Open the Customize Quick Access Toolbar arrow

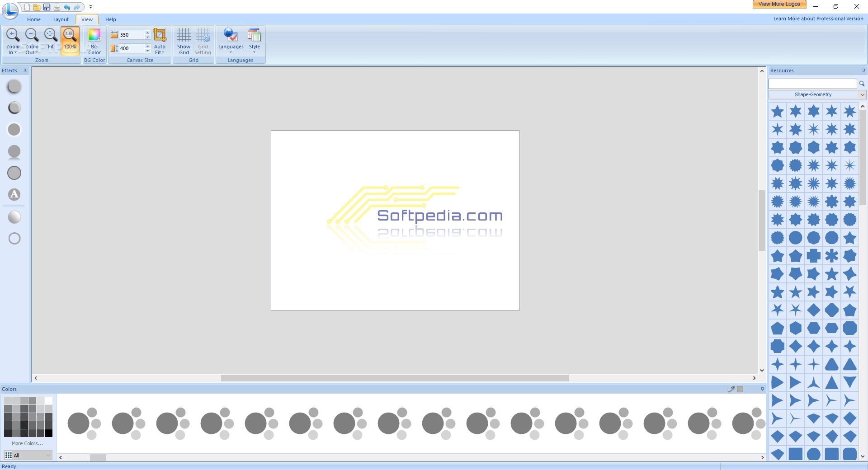90,7
